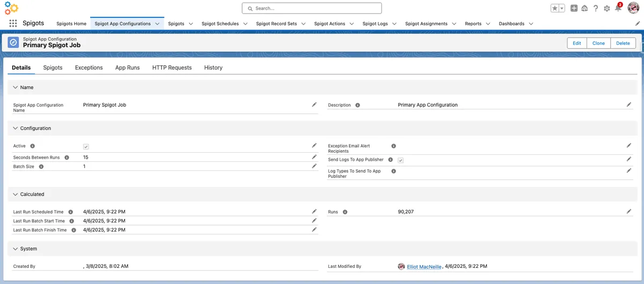Screen dimensions: 644x284
Task: Click the Delete button
Action: 623,43
